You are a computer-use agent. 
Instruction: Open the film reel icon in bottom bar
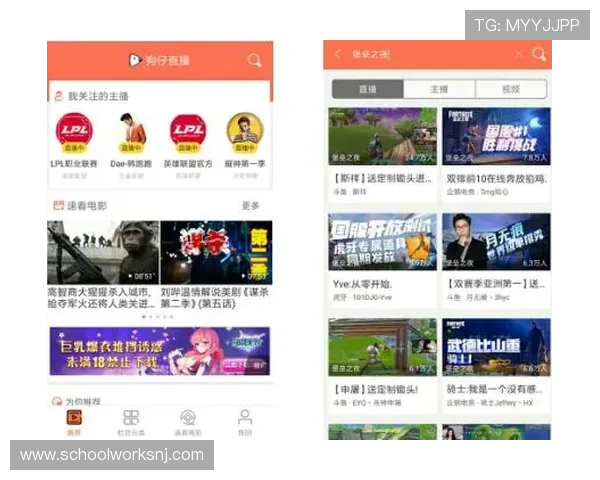(188, 417)
